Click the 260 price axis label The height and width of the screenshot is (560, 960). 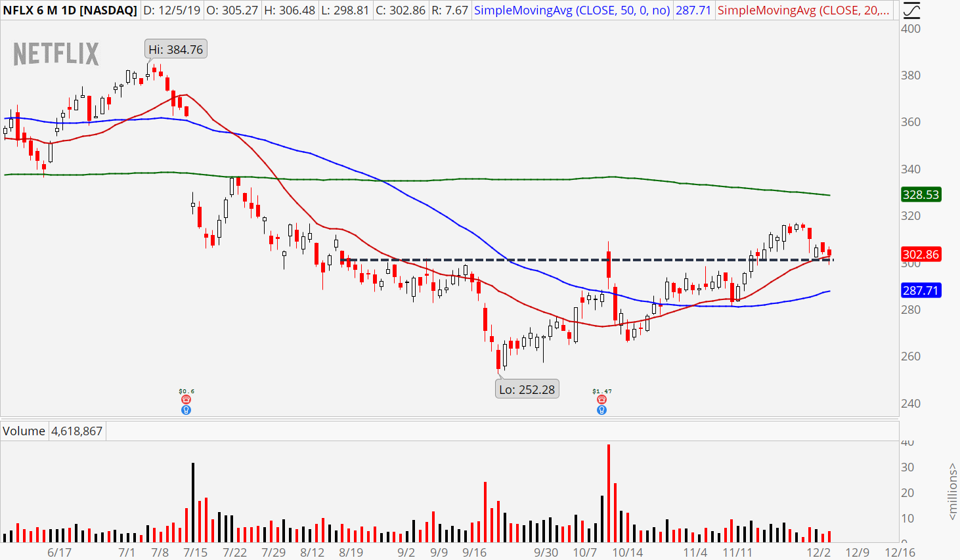point(911,356)
